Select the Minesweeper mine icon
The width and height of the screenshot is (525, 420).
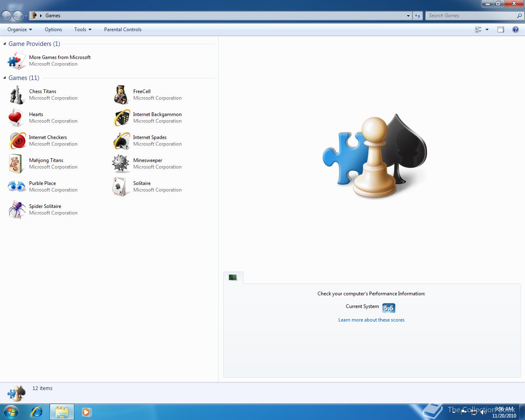pos(121,164)
